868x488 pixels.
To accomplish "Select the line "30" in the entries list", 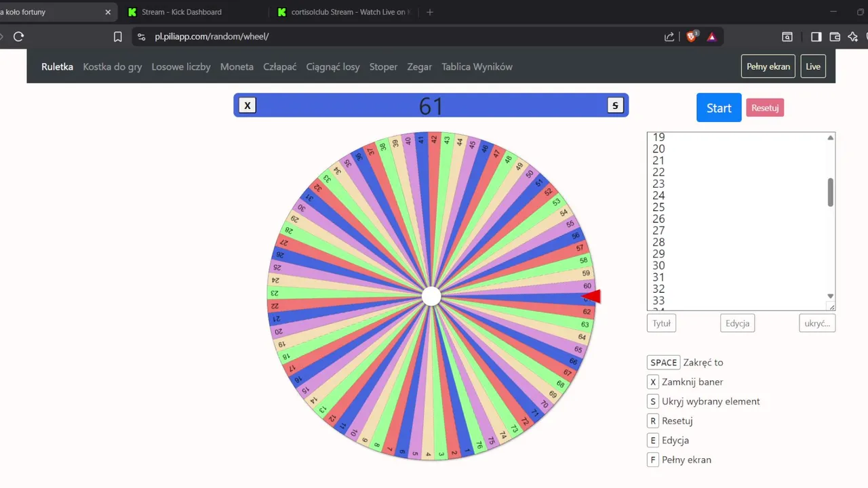I will (658, 266).
